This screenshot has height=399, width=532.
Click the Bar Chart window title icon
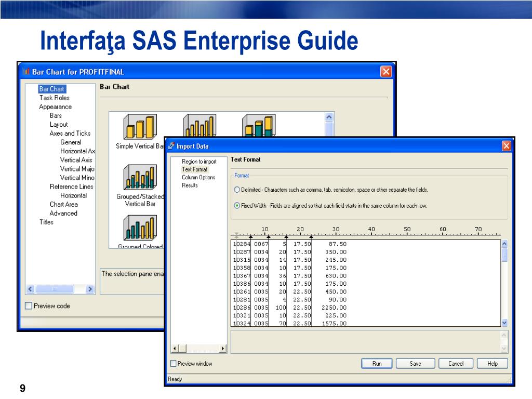click(x=26, y=72)
